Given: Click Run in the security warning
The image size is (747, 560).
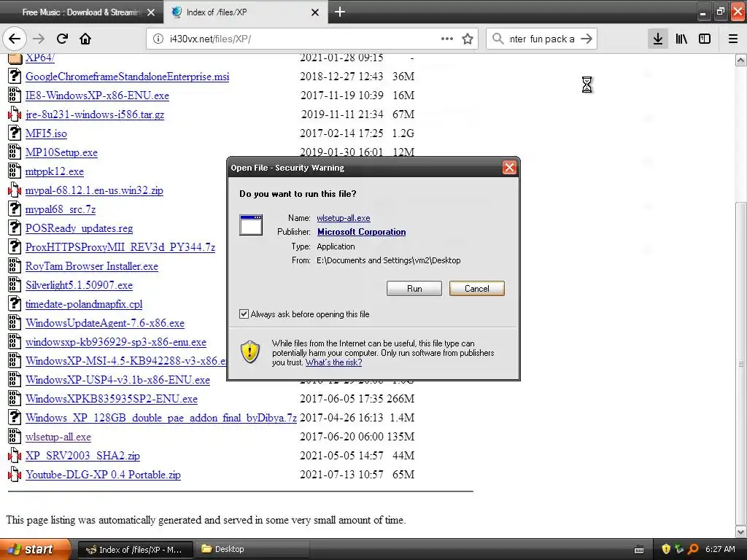Looking at the screenshot, I should (414, 289).
